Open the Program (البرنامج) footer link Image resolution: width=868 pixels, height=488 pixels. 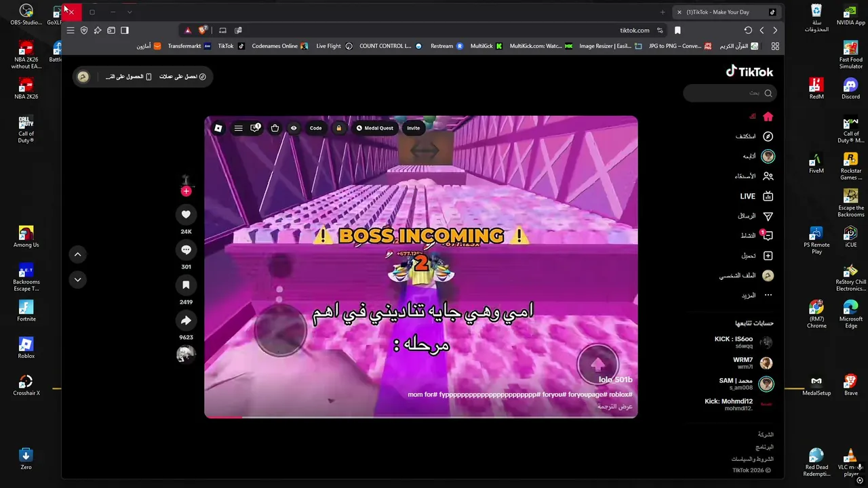pos(764,447)
